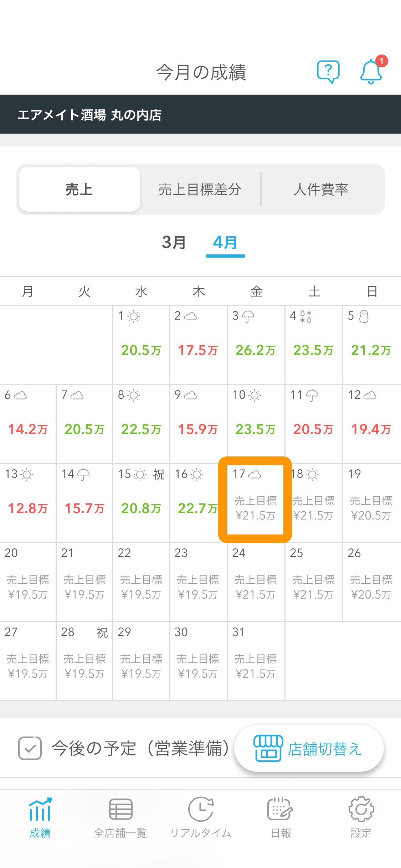Open April 5 sales 21.2万
The width and height of the screenshot is (401, 868).
point(371,350)
